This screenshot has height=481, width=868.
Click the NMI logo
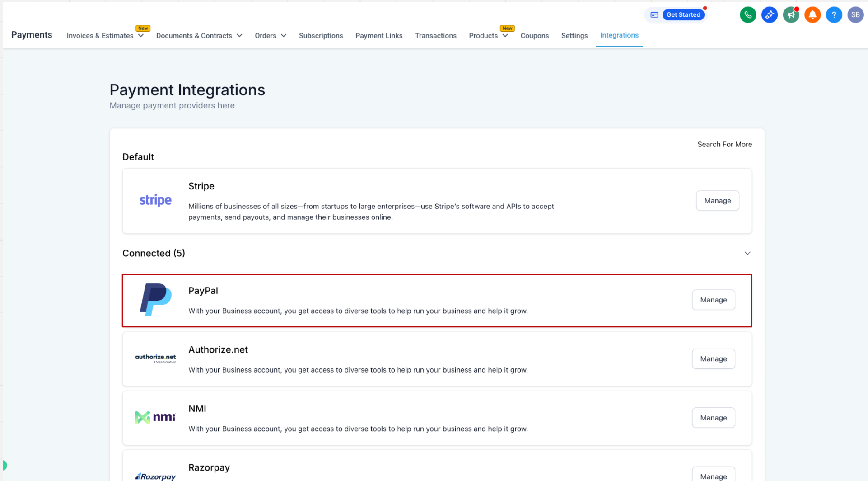point(155,417)
